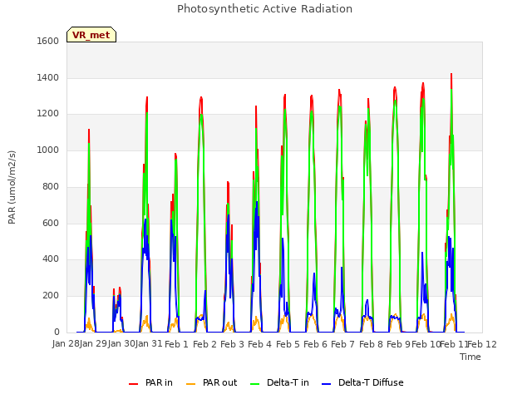The width and height of the screenshot is (532, 399).
Task: Click the orange PAR out legend swatch
Action: (x=191, y=384)
